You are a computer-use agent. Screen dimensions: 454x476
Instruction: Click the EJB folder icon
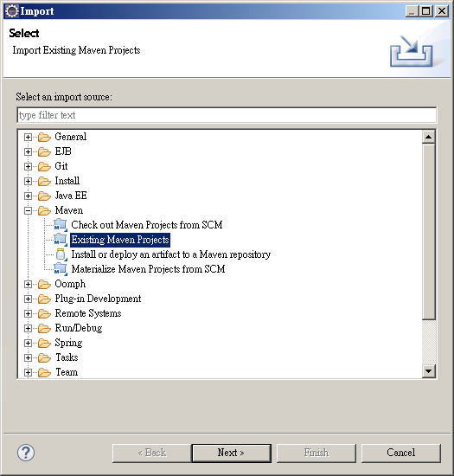point(44,151)
